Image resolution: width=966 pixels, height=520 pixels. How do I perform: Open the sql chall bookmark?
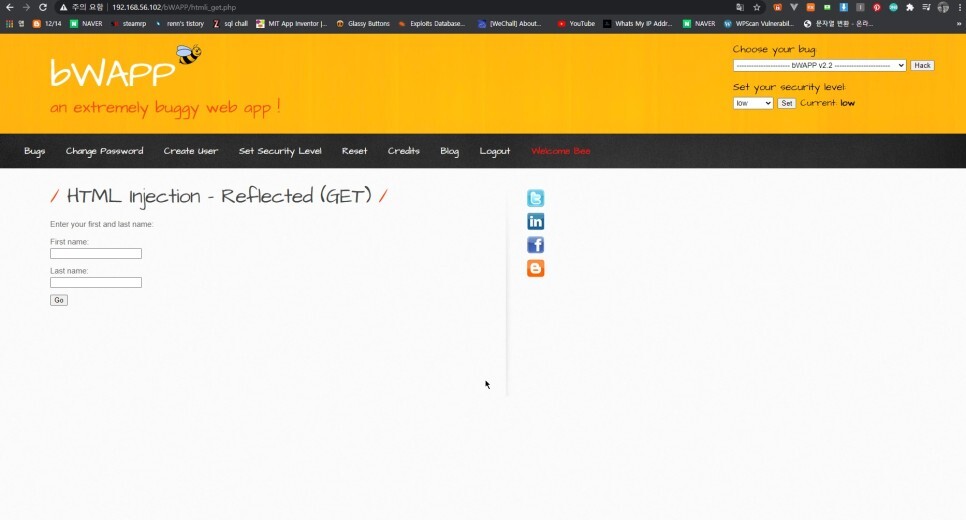click(x=230, y=23)
